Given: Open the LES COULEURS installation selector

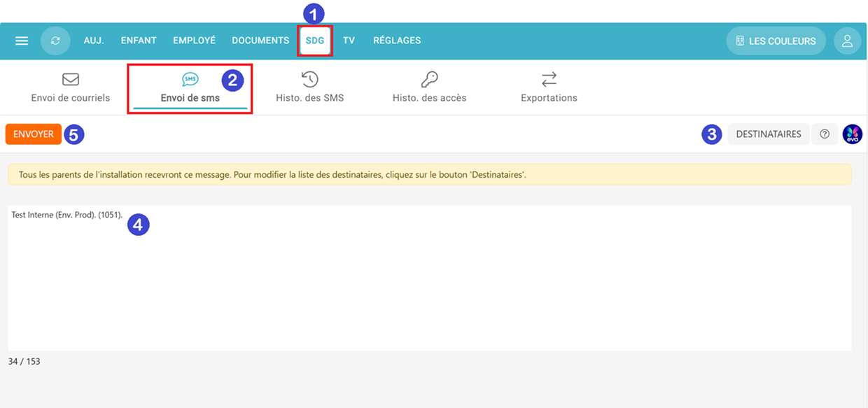Looking at the screenshot, I should [x=776, y=41].
